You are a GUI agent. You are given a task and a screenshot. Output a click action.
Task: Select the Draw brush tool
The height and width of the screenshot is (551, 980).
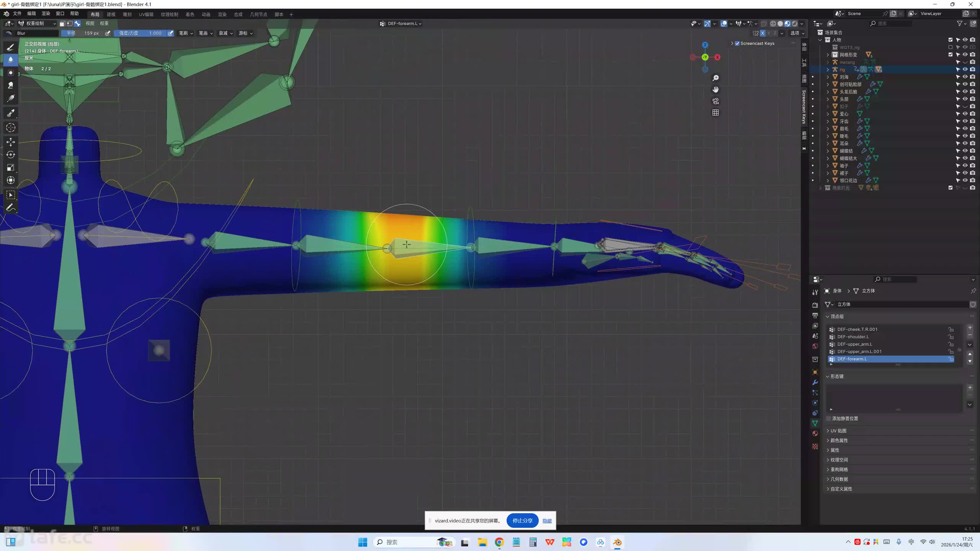coord(10,47)
